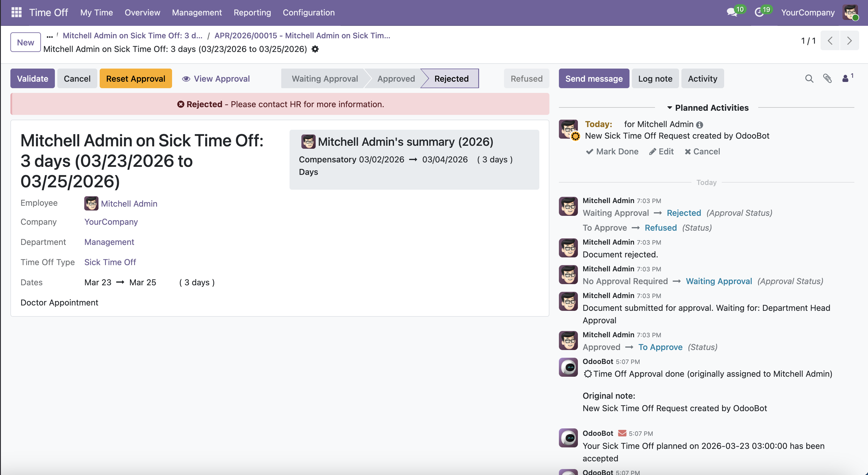Viewport: 868px width, 475px height.
Task: Show followers via the person icon
Action: [x=845, y=79]
